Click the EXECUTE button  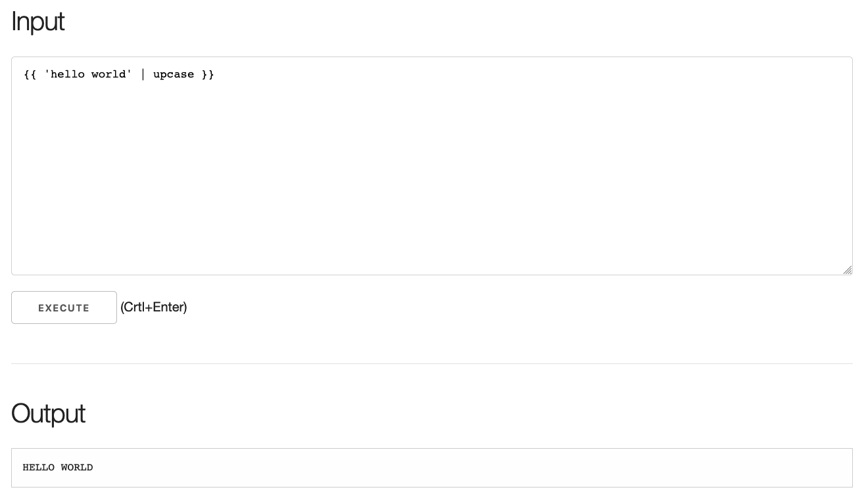pyautogui.click(x=64, y=307)
